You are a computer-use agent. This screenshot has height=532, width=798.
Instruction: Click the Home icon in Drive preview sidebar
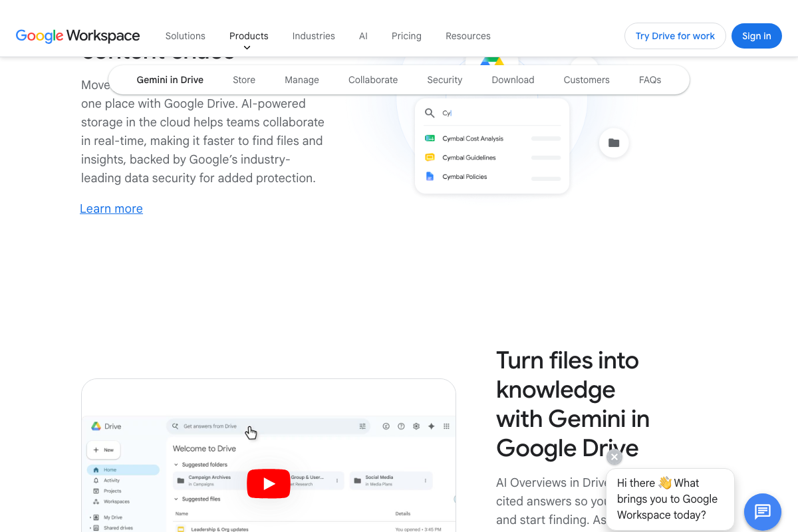point(96,469)
